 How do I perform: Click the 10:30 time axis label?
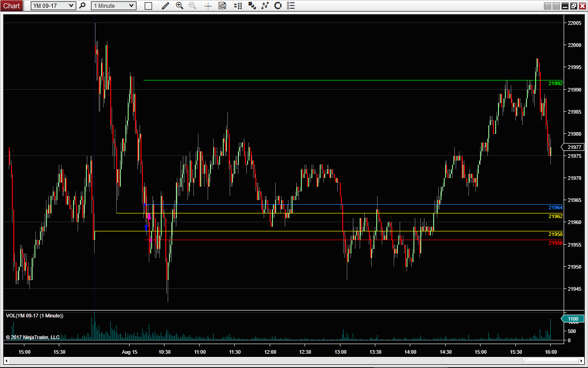point(164,352)
